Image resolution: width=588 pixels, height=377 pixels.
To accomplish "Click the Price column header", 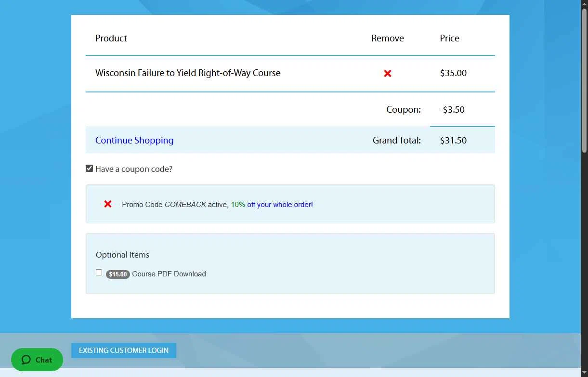I will (x=449, y=38).
